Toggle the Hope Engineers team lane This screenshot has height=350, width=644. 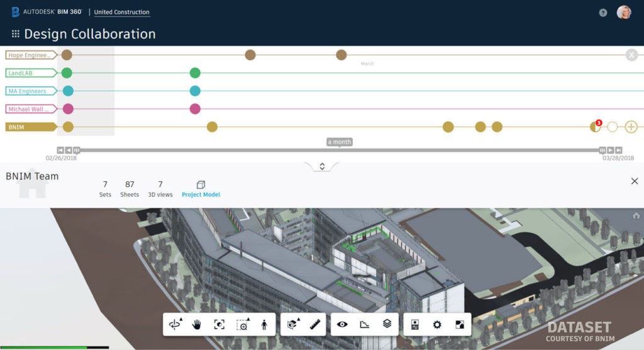[31, 55]
